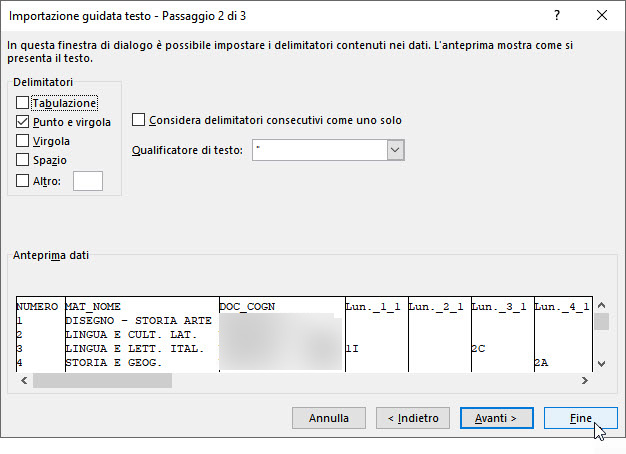This screenshot has height=454, width=626.
Task: Click the Annulla button
Action: coord(329,418)
